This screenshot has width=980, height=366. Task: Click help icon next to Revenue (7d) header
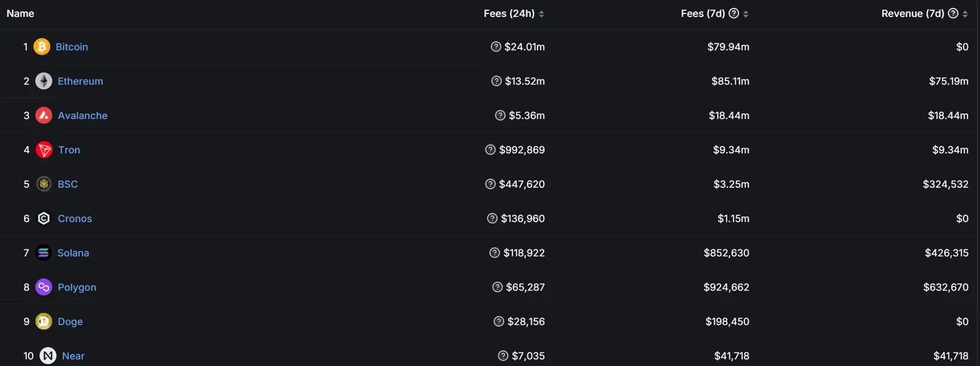[x=953, y=13]
